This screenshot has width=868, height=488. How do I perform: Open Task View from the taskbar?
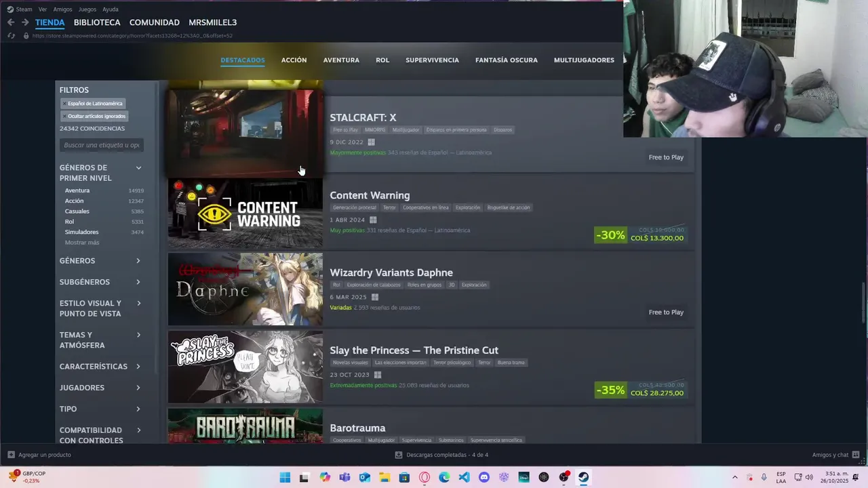[304, 477]
